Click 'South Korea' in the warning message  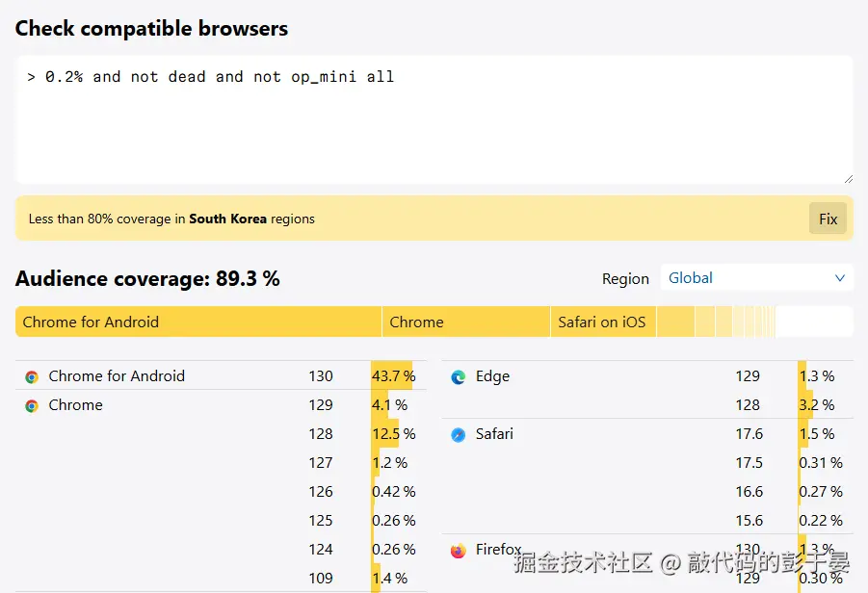click(227, 219)
